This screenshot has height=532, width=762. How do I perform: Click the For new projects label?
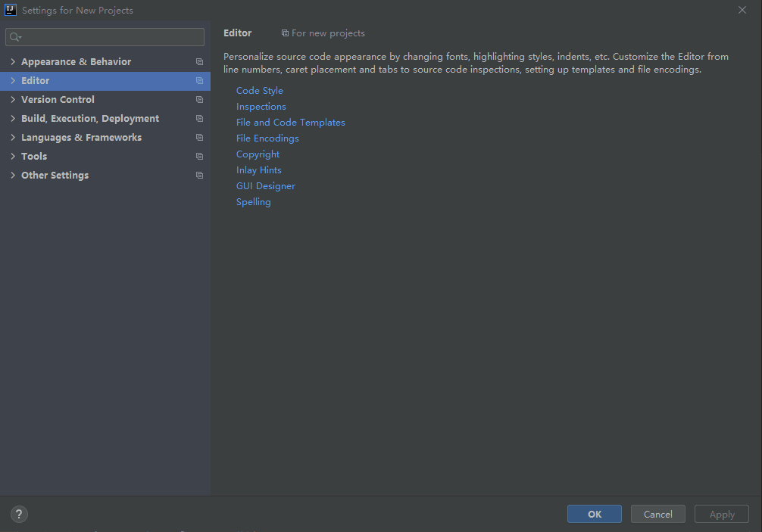328,33
